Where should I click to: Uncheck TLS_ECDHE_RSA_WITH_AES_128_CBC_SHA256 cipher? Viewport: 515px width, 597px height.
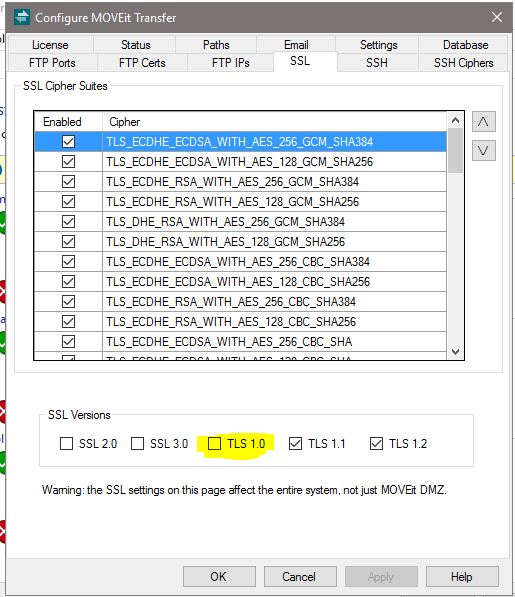69,321
